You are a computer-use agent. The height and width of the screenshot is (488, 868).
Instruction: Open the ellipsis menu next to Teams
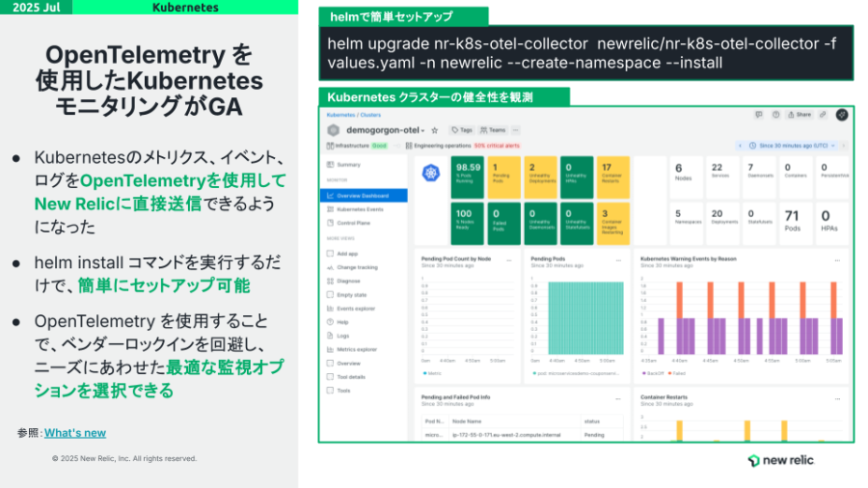click(x=515, y=130)
